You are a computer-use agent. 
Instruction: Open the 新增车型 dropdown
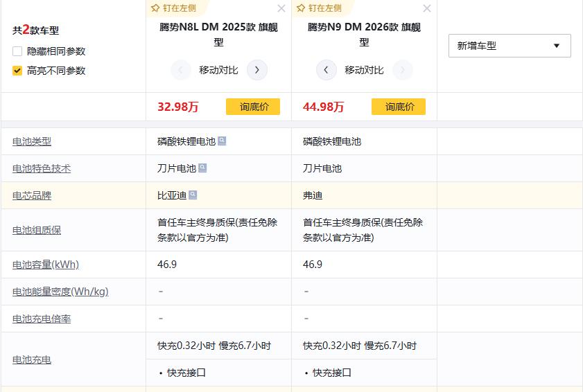[510, 46]
